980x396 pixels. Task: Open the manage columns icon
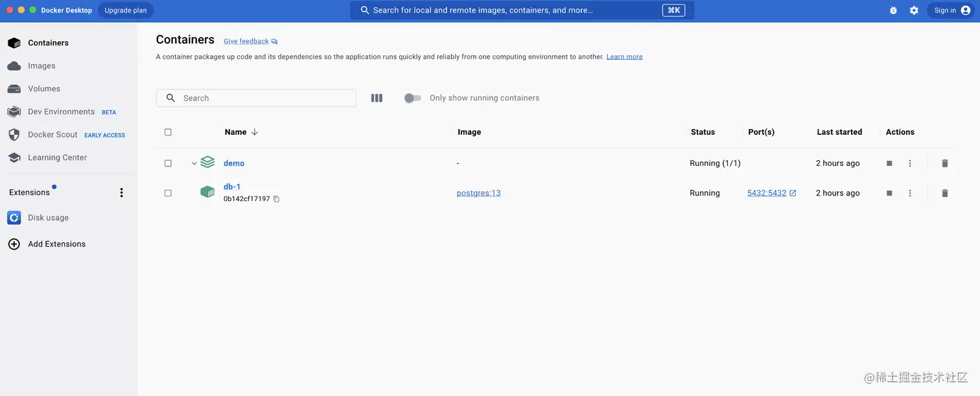click(x=377, y=98)
